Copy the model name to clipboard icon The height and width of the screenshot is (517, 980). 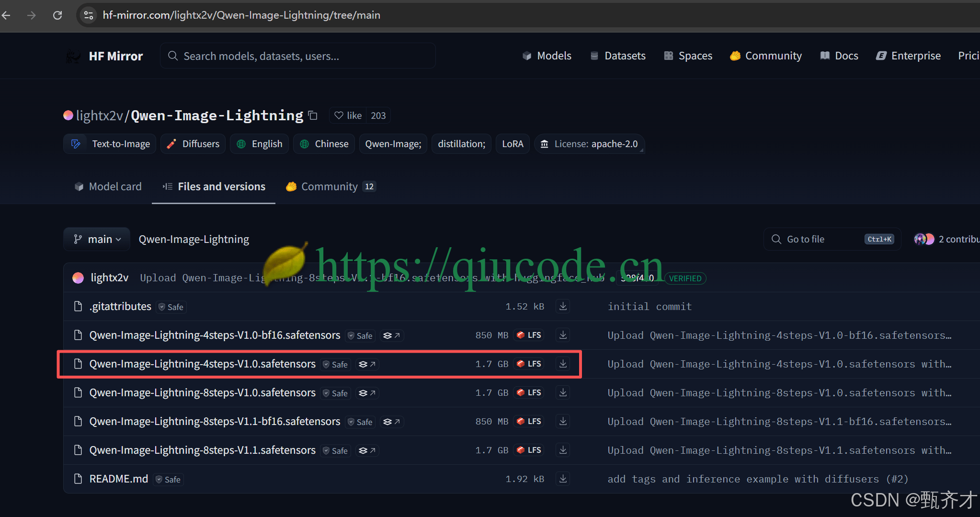[x=313, y=115]
